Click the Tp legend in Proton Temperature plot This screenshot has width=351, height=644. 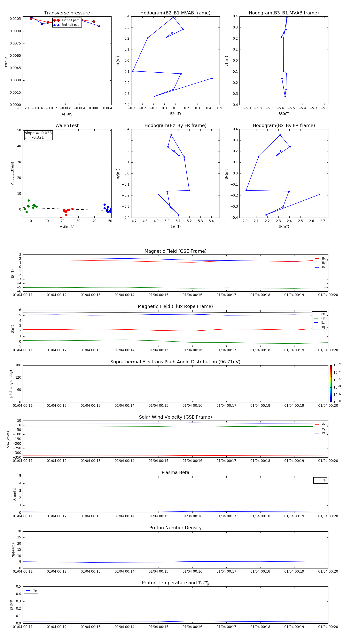point(31,591)
